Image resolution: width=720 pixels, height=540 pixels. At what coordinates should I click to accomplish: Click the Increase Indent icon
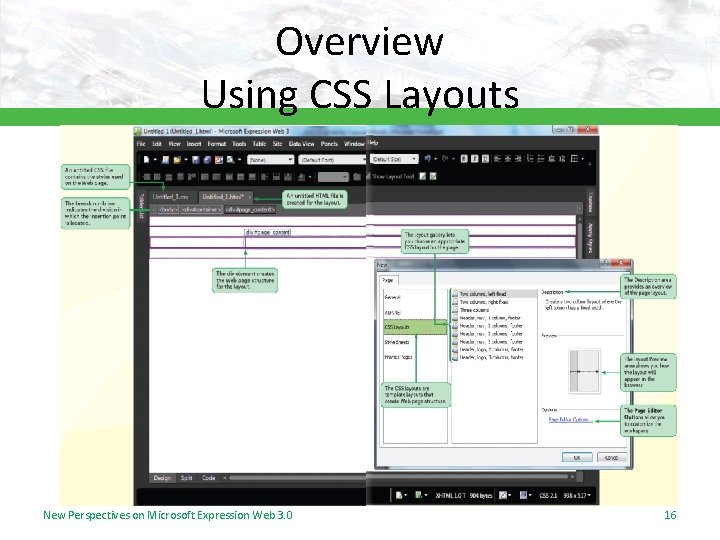[x=562, y=158]
